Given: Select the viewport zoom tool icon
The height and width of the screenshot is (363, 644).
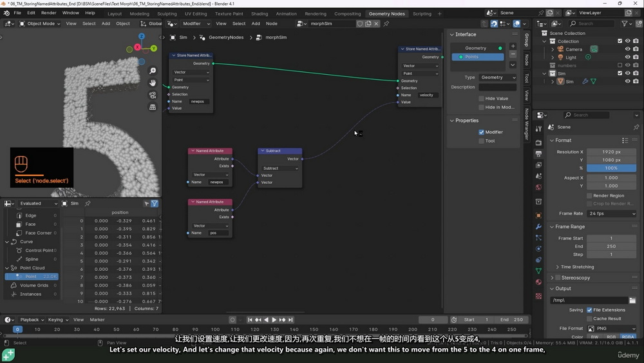Looking at the screenshot, I should pyautogui.click(x=153, y=71).
